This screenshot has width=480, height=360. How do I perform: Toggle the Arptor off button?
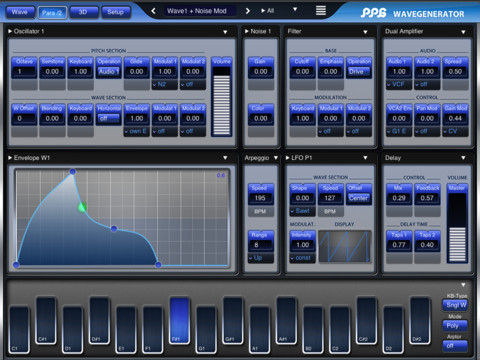coord(455,346)
